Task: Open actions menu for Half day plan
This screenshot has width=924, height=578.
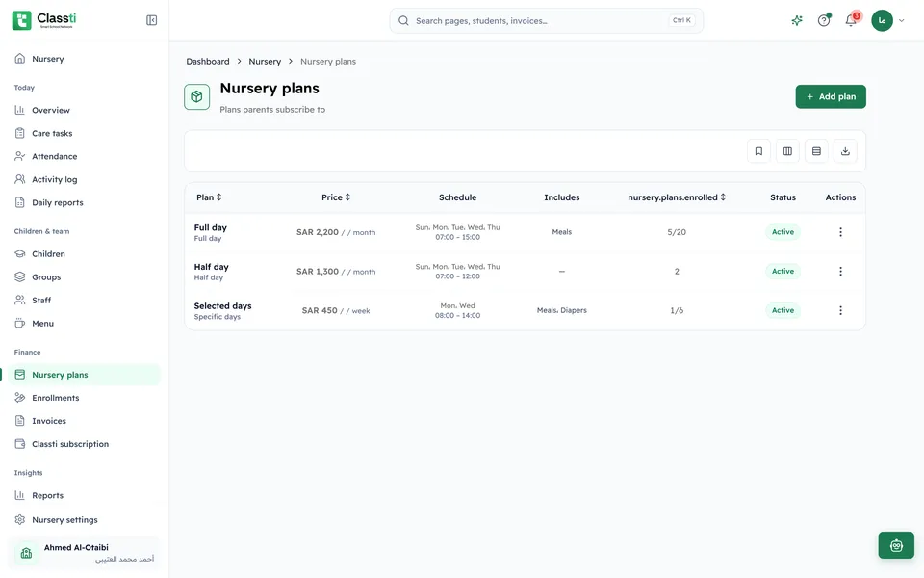Action: (x=840, y=272)
